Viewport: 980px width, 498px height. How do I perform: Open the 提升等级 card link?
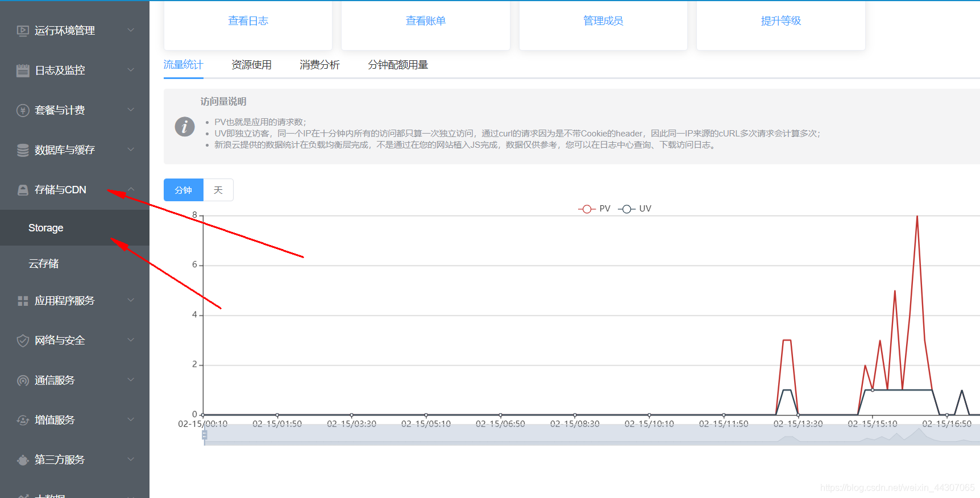tap(781, 21)
